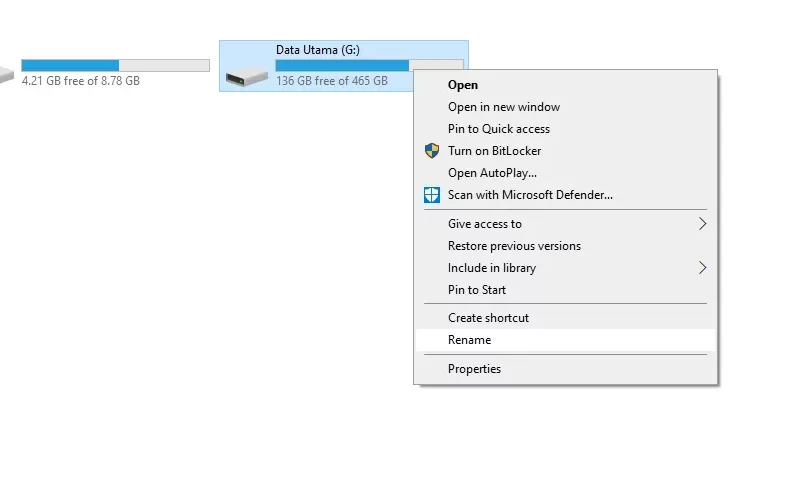The image size is (800, 492).
Task: Click the Data Utama (G:) drive name
Action: [x=317, y=50]
